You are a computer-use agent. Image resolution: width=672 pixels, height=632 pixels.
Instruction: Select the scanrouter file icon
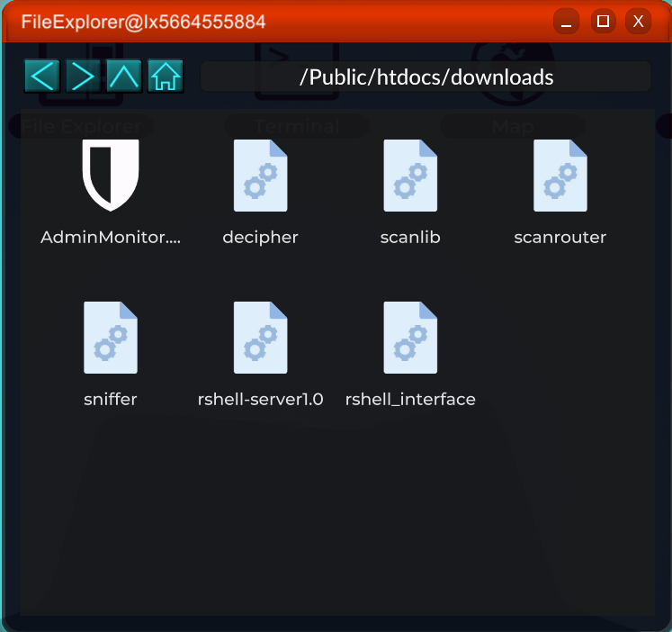click(560, 176)
